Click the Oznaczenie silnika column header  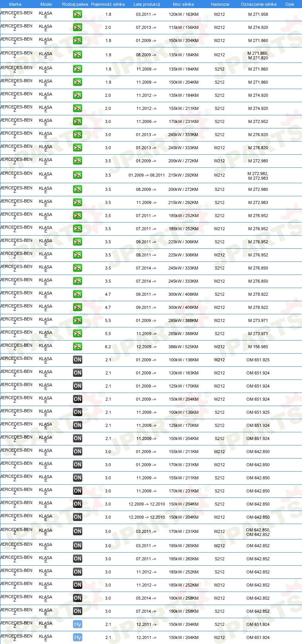258,4
